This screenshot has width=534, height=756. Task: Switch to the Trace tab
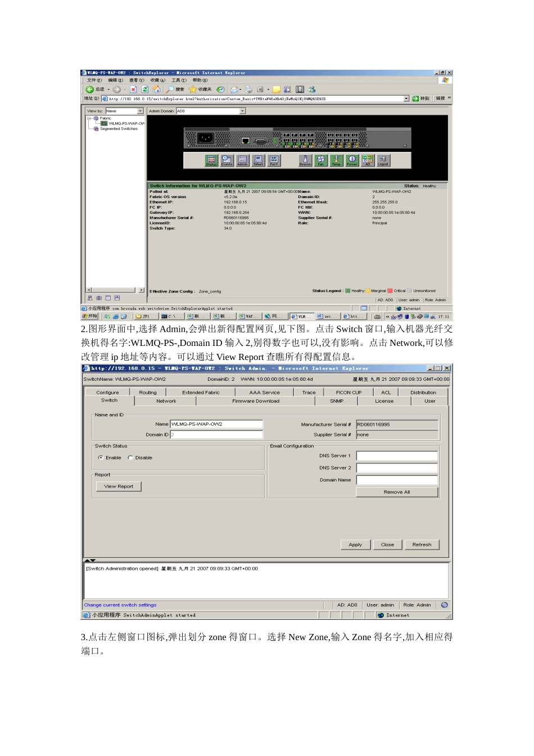pyautogui.click(x=309, y=393)
